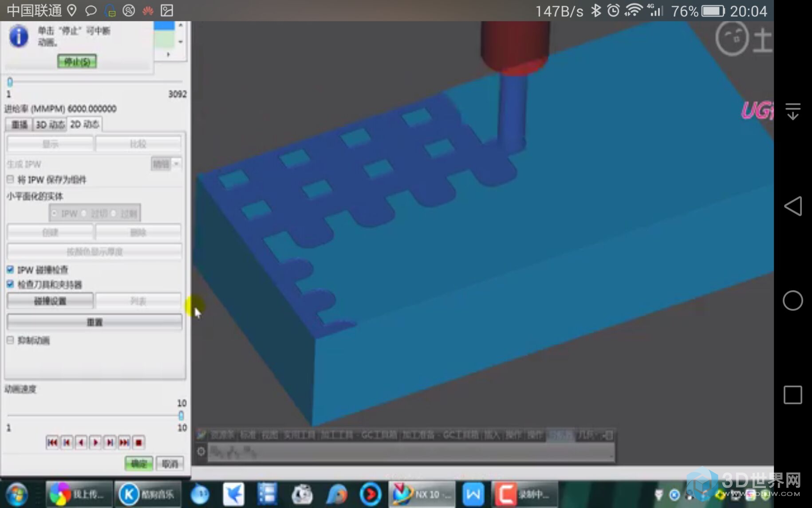Click the 动画速度 slider handle
The width and height of the screenshot is (812, 508).
click(181, 415)
